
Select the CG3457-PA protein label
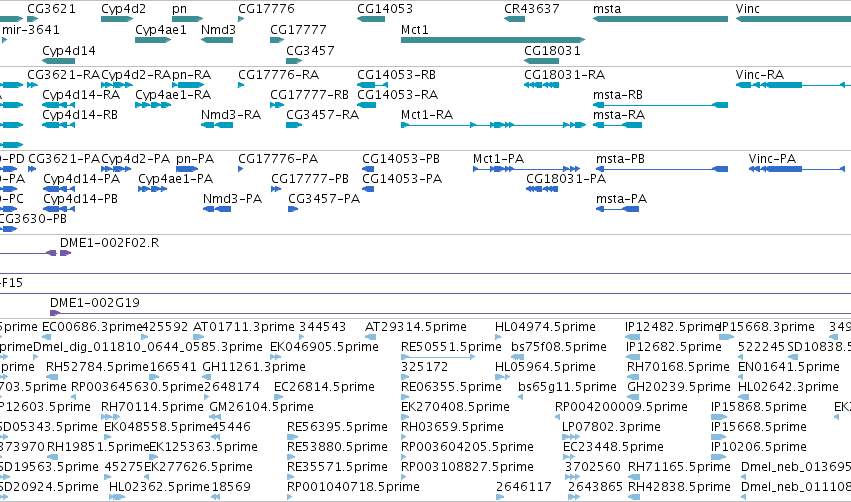pos(324,199)
